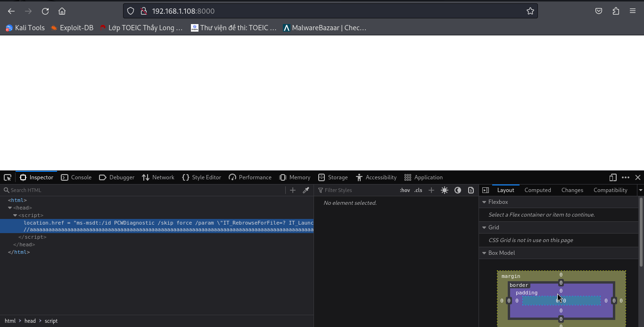The height and width of the screenshot is (327, 644).
Task: Click the layout sidebar vertical scrollbar
Action: tap(641, 231)
